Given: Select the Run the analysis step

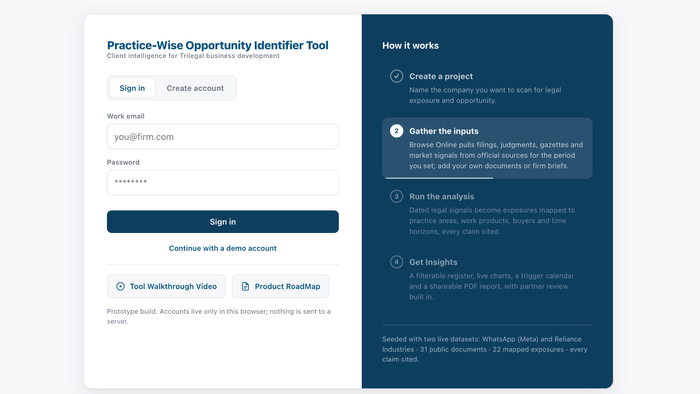Looking at the screenshot, I should pyautogui.click(x=487, y=214).
